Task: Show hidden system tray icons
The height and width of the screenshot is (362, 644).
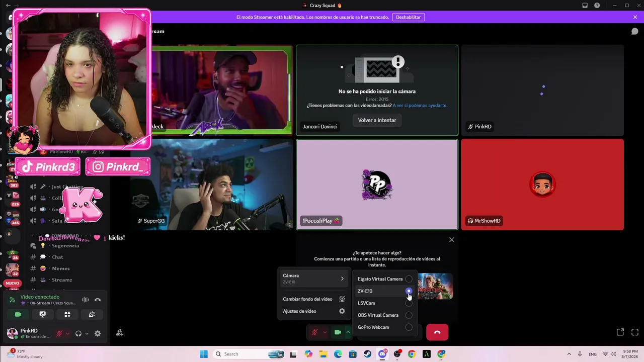Action: [569, 354]
